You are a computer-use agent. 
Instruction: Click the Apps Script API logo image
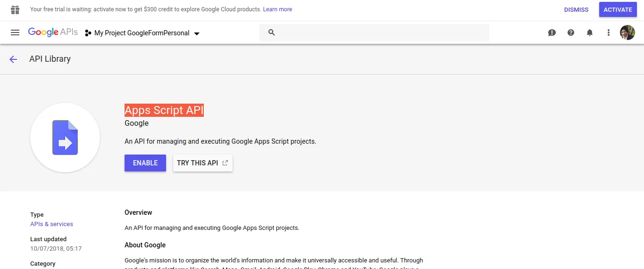pos(65,138)
